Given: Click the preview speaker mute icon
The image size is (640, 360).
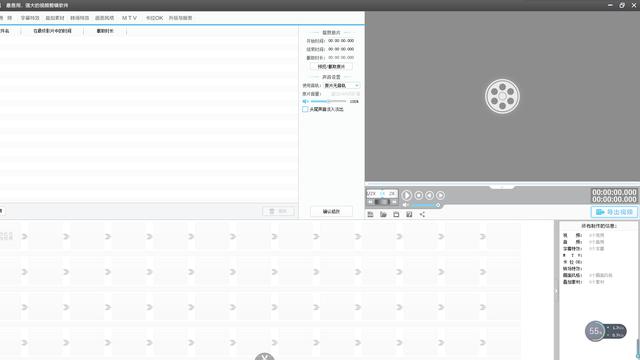Looking at the screenshot, I should (405, 205).
